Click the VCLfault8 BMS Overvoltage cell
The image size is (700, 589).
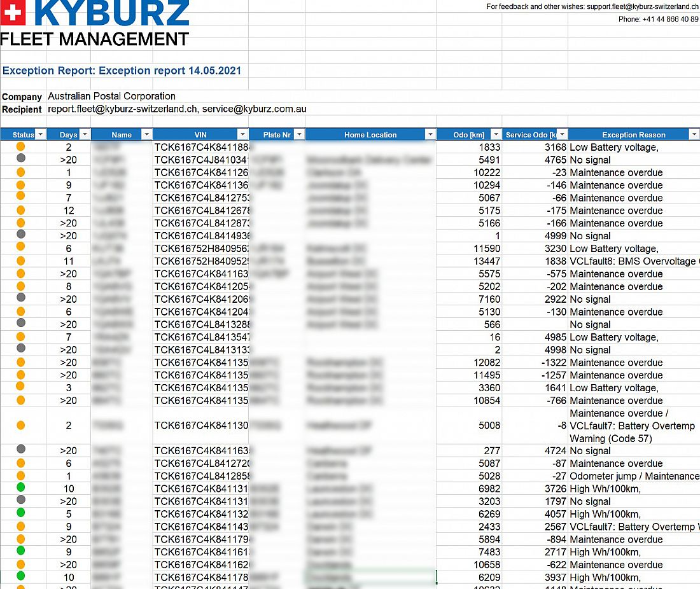click(x=633, y=261)
